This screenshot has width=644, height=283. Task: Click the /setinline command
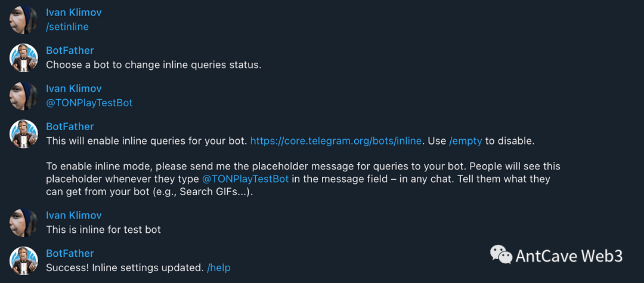click(x=67, y=27)
